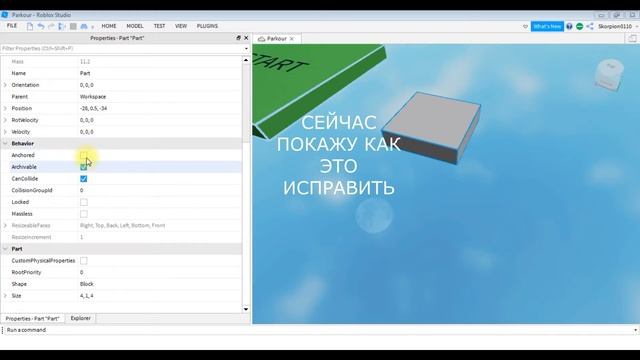The height and width of the screenshot is (360, 640).
Task: Click the Properties scrollbar down arrow
Action: pyautogui.click(x=246, y=309)
